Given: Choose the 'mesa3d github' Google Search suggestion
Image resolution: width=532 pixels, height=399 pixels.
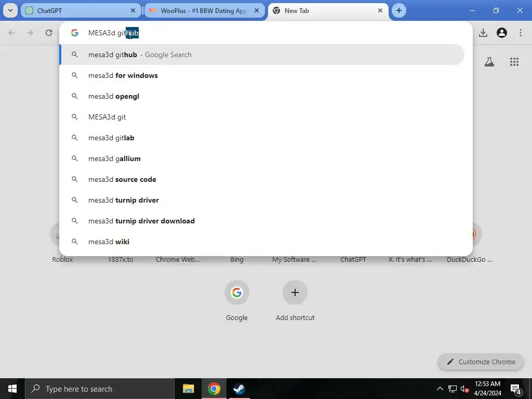Looking at the screenshot, I should tap(262, 55).
